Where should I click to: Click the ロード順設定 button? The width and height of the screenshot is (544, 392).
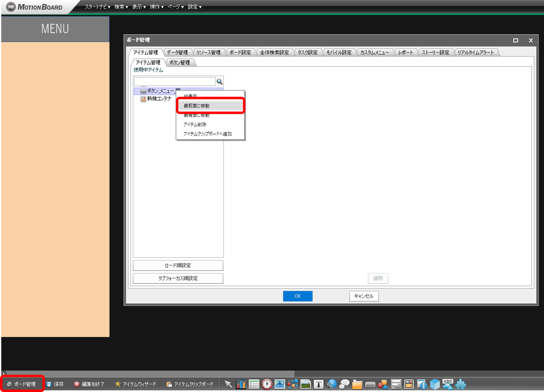[178, 265]
